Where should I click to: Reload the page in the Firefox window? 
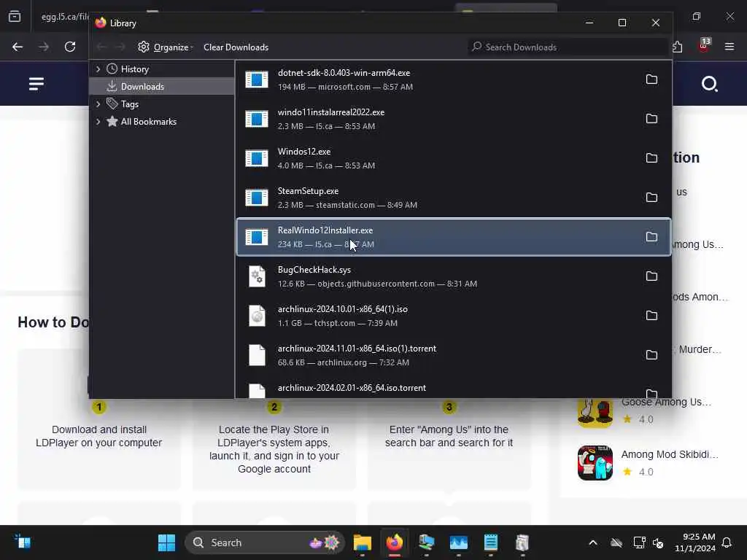(70, 47)
